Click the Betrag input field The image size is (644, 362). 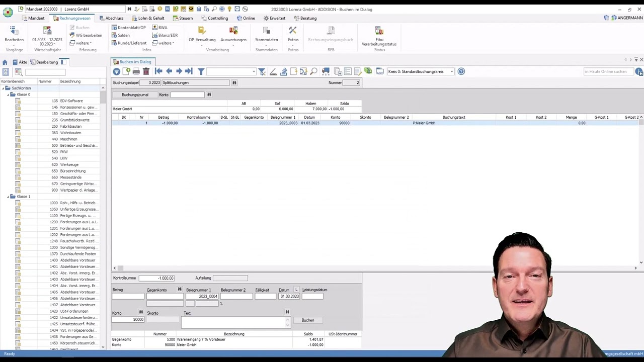click(x=128, y=296)
